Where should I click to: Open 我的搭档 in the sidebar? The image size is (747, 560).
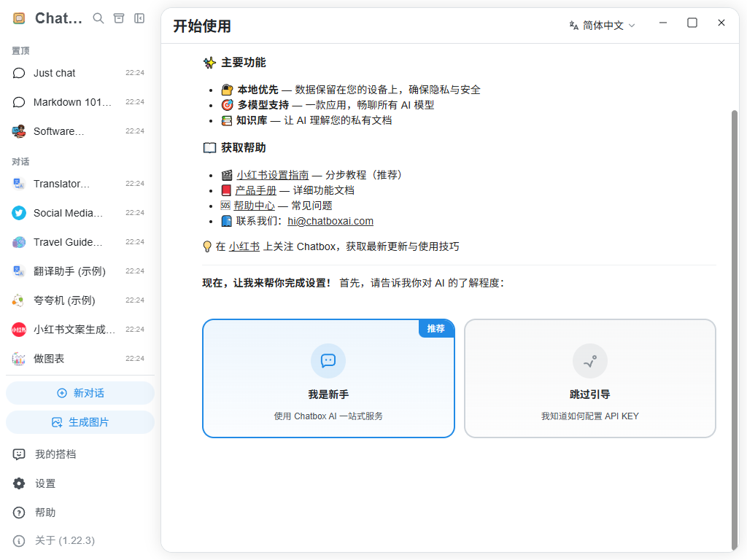(x=79, y=454)
